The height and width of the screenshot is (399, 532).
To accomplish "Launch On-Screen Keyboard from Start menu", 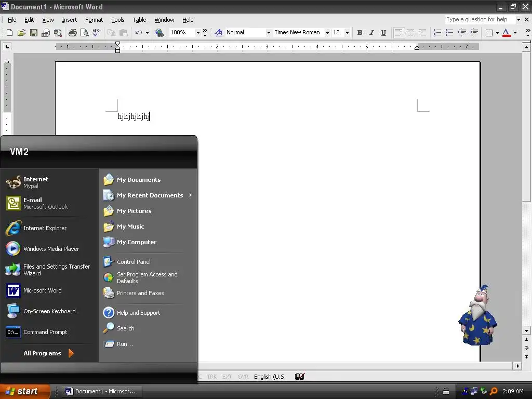I will click(x=50, y=311).
